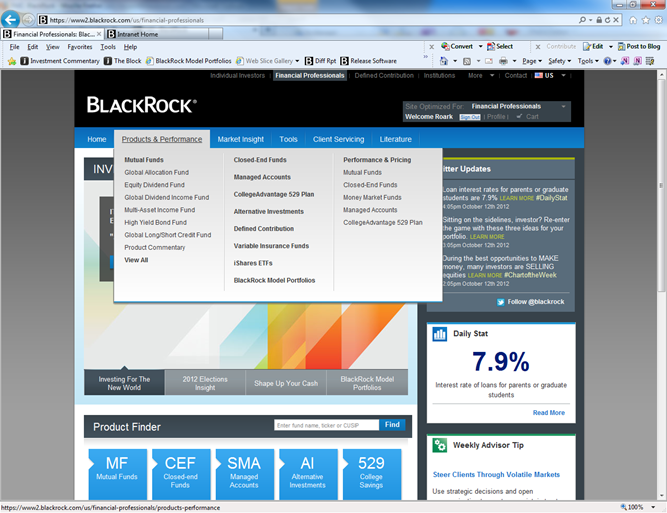Screen dimensions: 667x513
Task: Select the Literature navigation tab
Action: click(x=396, y=139)
